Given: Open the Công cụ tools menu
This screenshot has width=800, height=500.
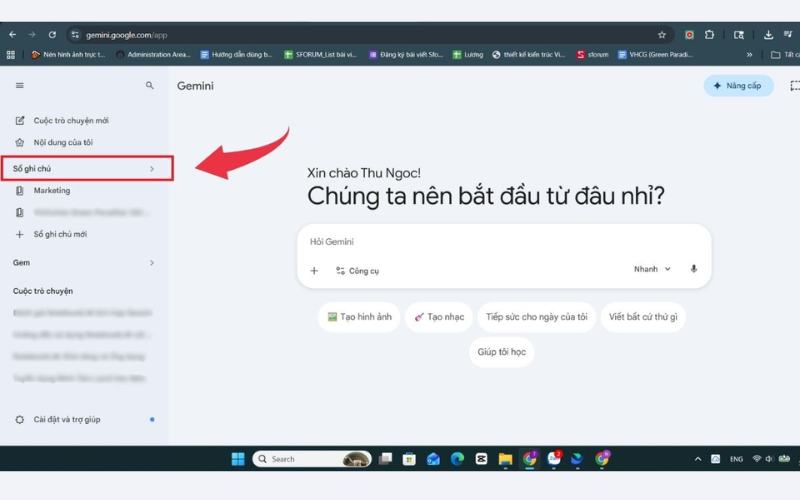Looking at the screenshot, I should point(357,270).
